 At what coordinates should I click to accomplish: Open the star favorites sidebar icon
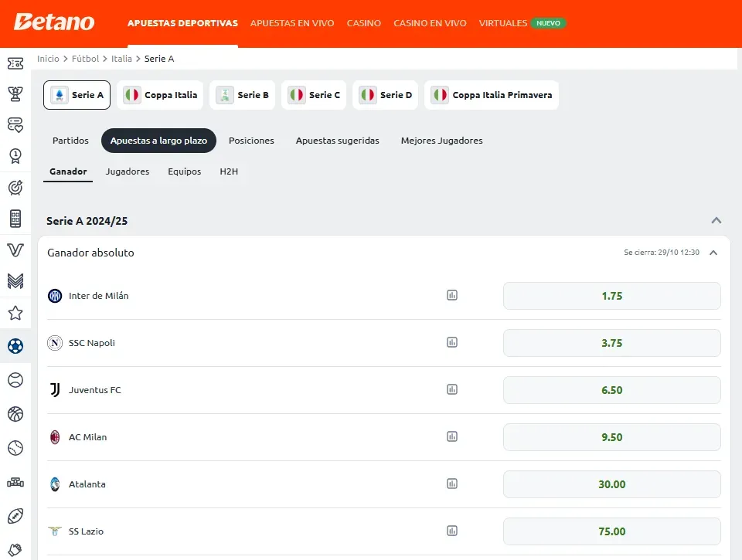coord(15,313)
